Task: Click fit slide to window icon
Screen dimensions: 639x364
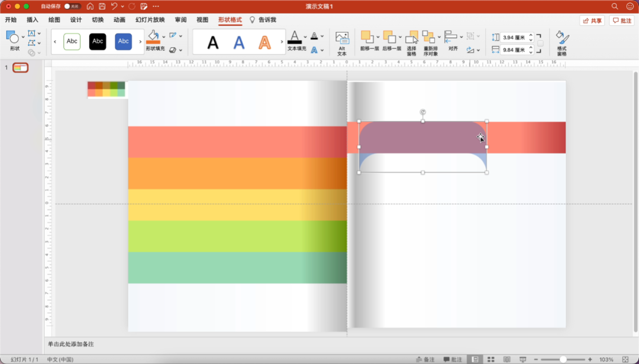Action: click(626, 359)
